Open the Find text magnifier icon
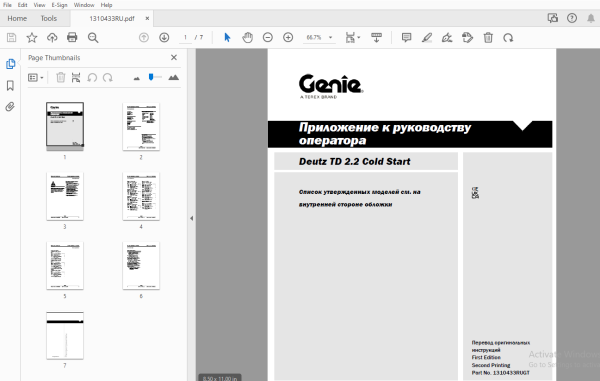The height and width of the screenshot is (381, 600). point(93,37)
